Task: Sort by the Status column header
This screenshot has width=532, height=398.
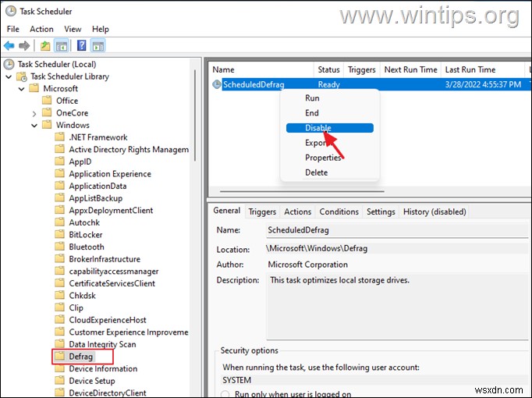Action: click(328, 69)
